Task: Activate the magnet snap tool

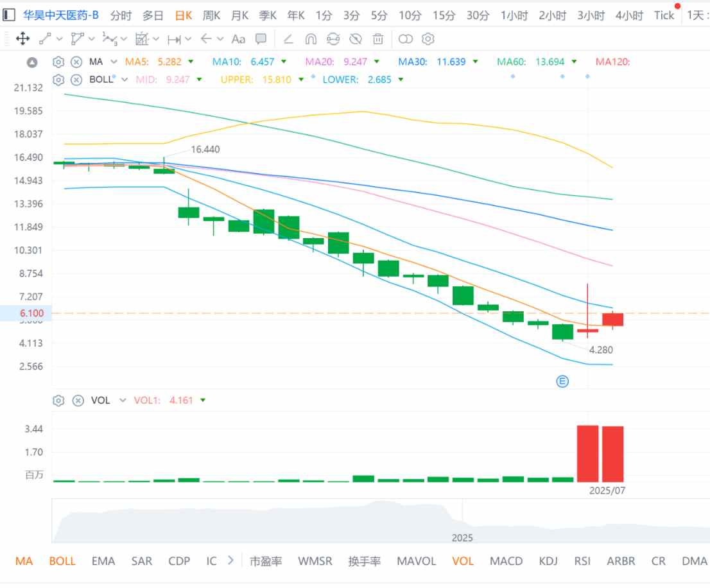Action: click(x=311, y=39)
